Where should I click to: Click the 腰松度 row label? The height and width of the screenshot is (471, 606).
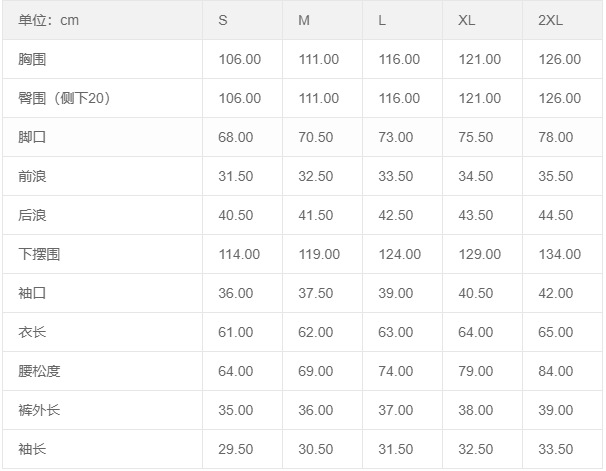(x=39, y=371)
